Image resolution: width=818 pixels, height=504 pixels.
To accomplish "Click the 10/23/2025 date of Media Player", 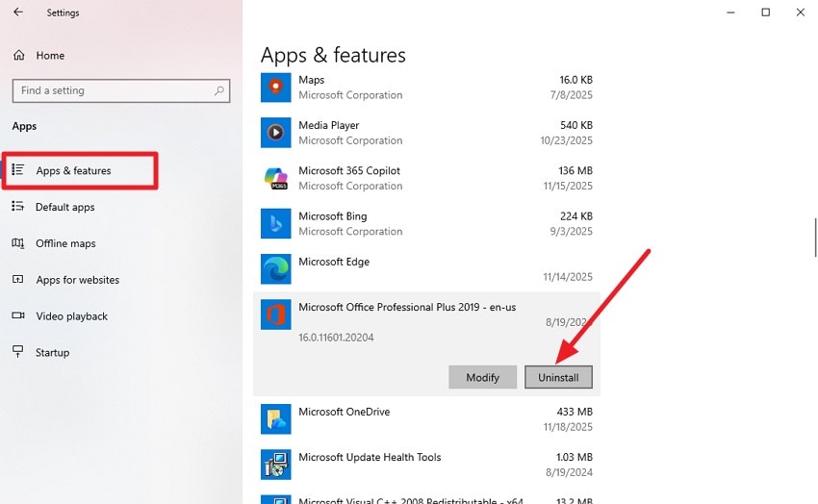I will (x=567, y=140).
